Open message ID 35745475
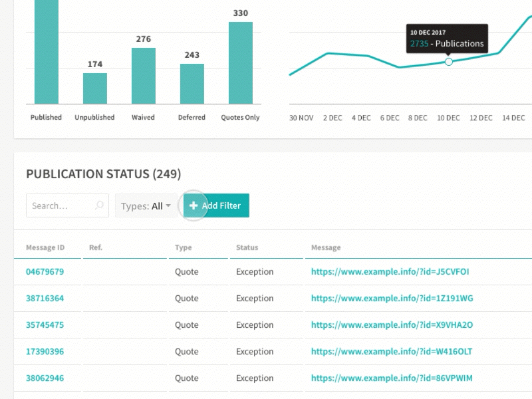This screenshot has height=399, width=532. (45, 325)
